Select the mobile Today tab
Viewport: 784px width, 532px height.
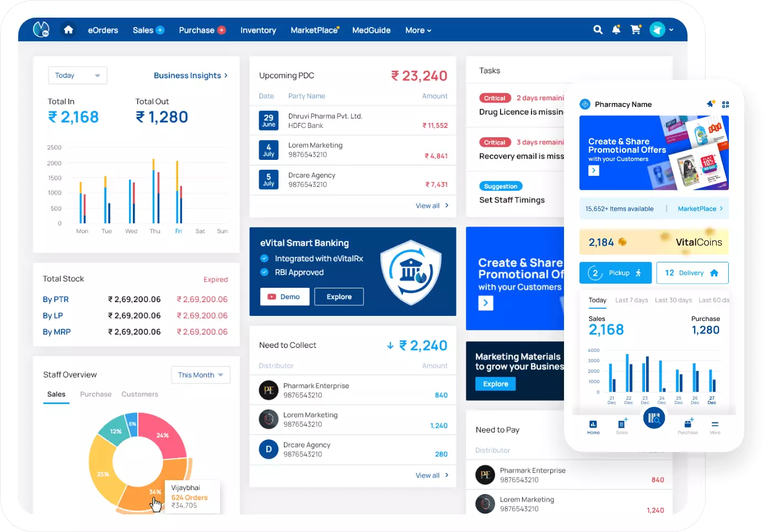click(x=598, y=300)
